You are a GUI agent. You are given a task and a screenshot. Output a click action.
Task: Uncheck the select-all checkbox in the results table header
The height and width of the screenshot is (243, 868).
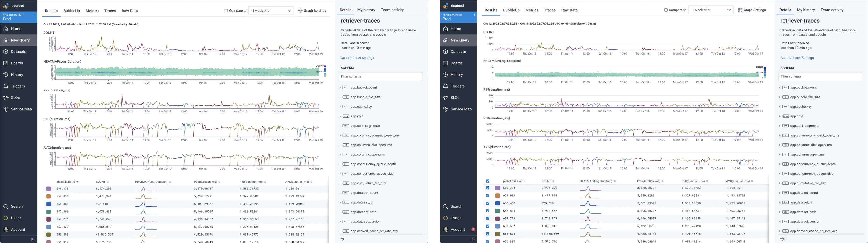point(488,181)
